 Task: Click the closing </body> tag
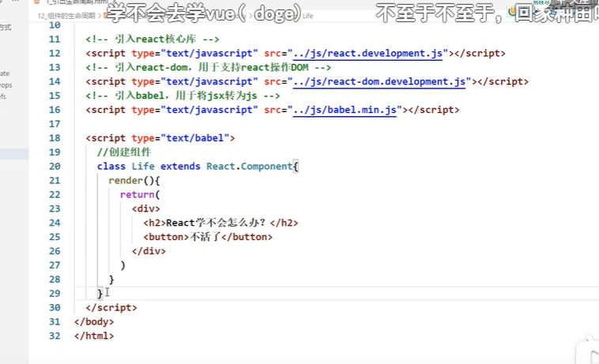tap(94, 321)
